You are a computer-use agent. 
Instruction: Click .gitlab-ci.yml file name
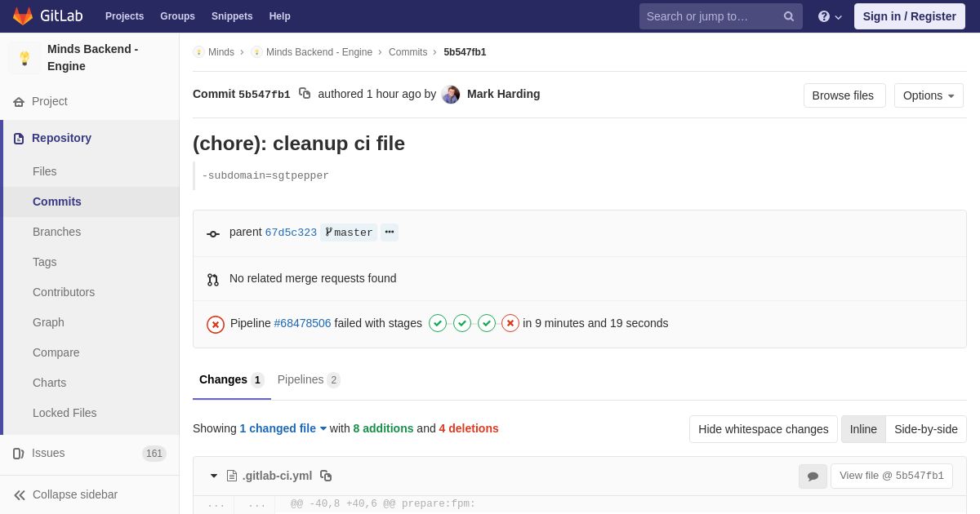[278, 476]
